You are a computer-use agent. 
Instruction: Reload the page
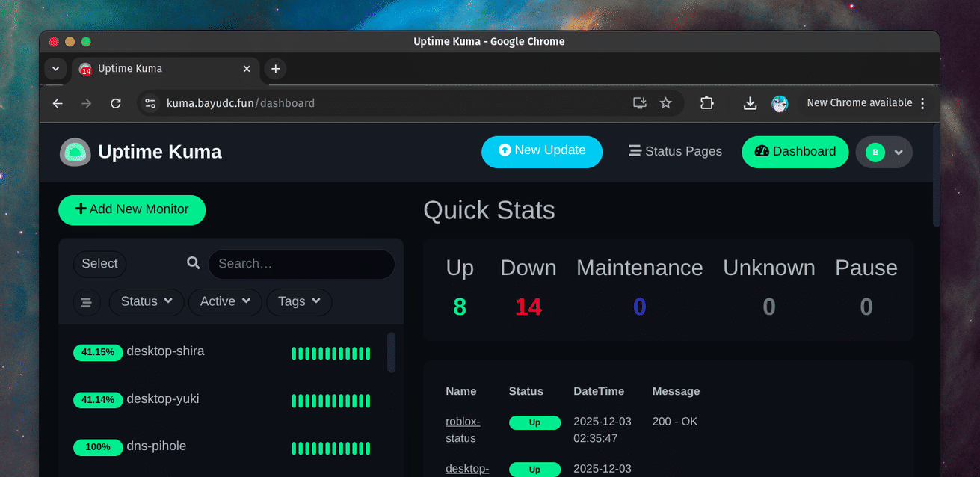(116, 103)
